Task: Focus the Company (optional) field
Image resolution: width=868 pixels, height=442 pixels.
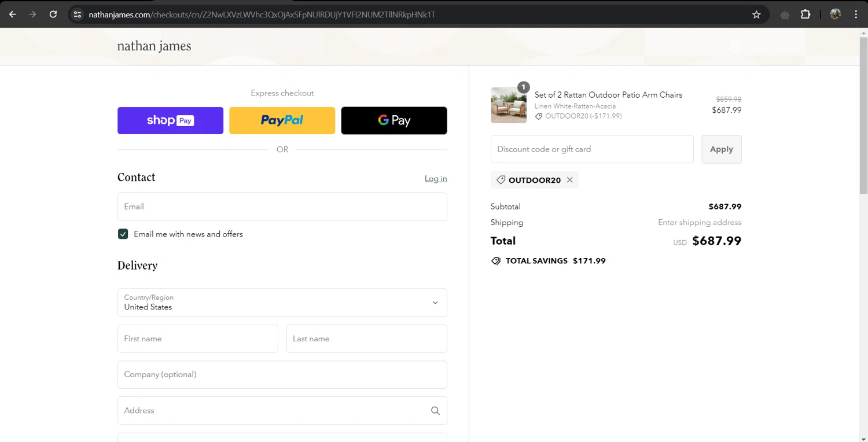Action: (282, 374)
